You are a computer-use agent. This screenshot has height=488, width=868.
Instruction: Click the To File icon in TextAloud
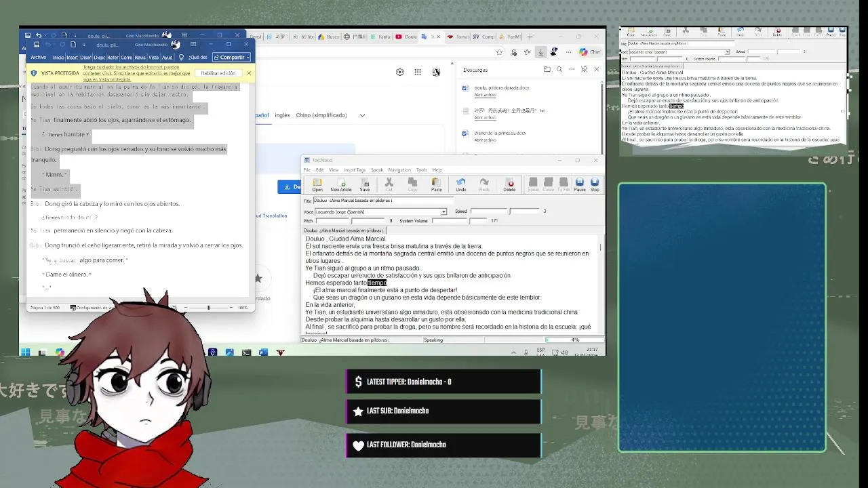click(x=564, y=184)
